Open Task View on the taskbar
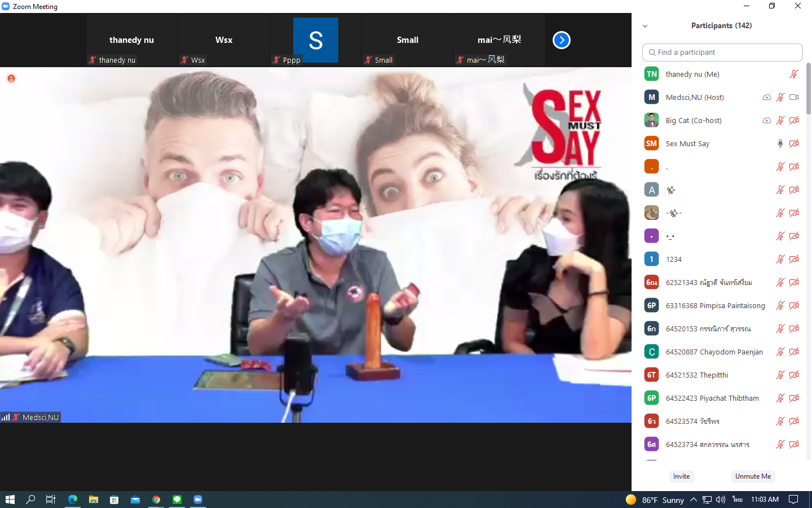 click(x=51, y=500)
